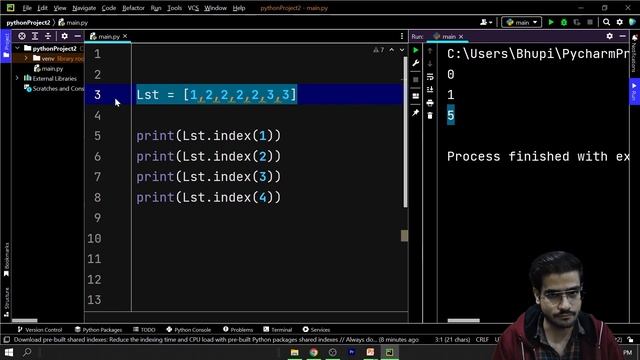This screenshot has width=640, height=360.
Task: Open the Terminal tool window
Action: tap(278, 329)
